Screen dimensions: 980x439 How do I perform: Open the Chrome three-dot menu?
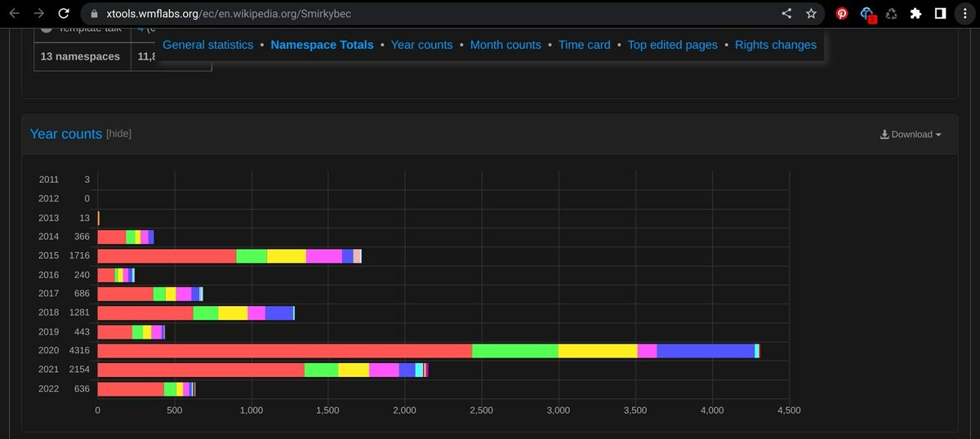pyautogui.click(x=964, y=14)
